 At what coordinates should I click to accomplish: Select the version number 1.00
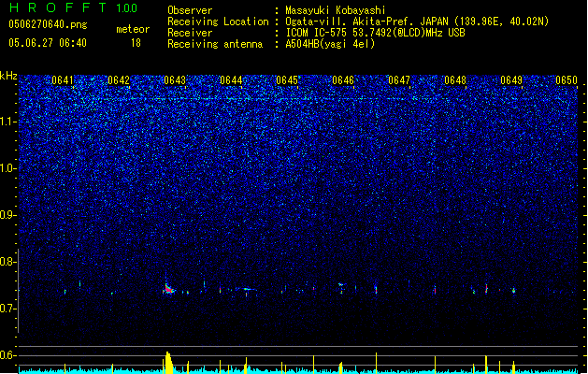[127, 8]
